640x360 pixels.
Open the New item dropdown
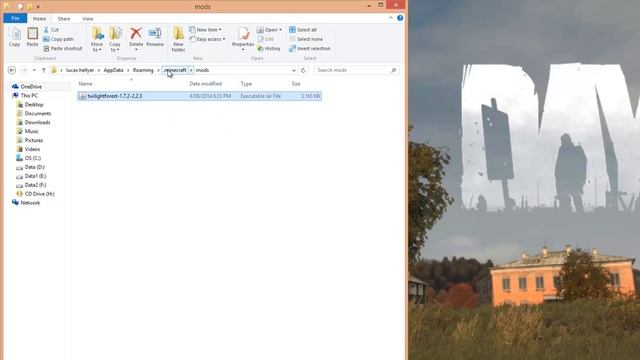[205, 30]
